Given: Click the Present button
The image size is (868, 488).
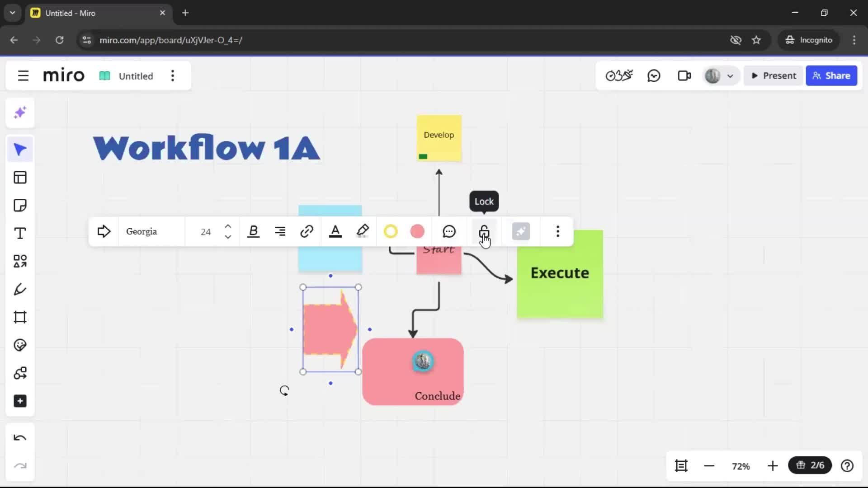Looking at the screenshot, I should pos(774,76).
